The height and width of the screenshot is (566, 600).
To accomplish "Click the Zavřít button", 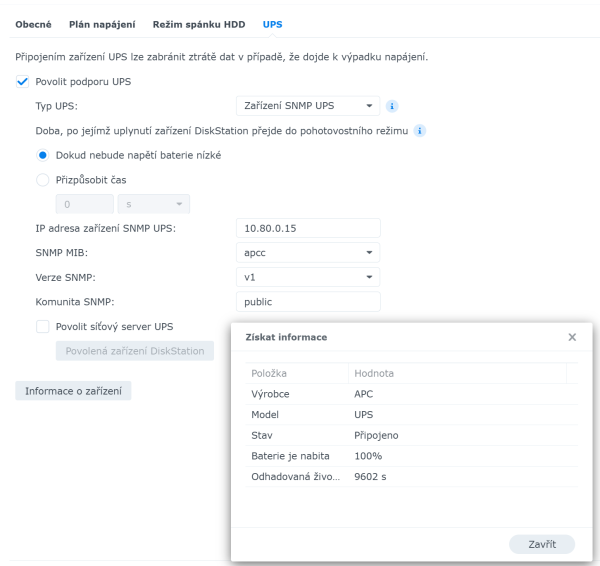I will click(x=541, y=544).
